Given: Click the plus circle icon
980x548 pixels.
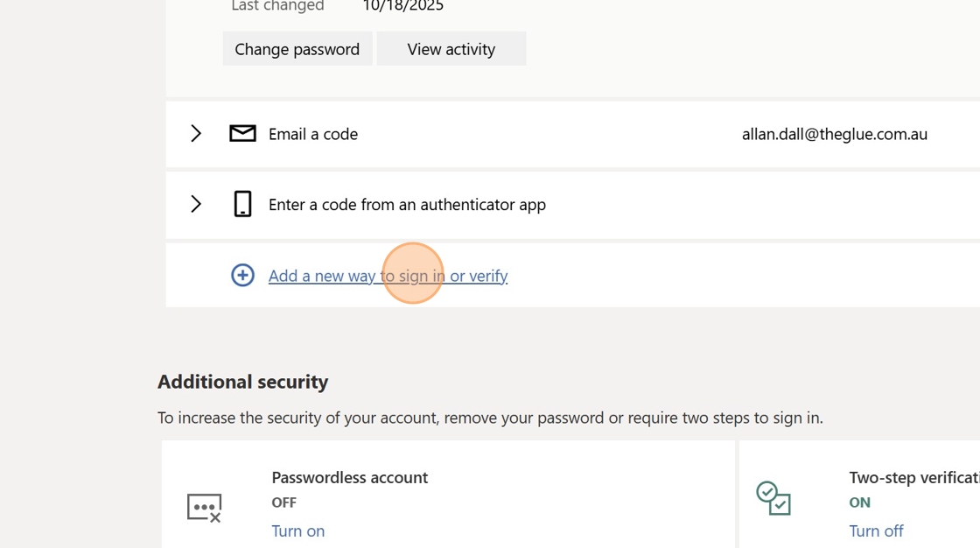Looking at the screenshot, I should coord(242,275).
